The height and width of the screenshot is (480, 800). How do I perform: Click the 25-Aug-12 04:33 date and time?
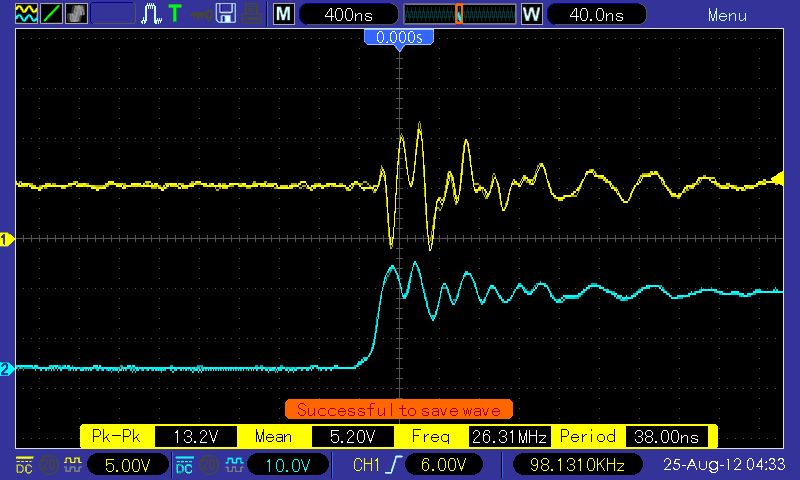coord(724,464)
